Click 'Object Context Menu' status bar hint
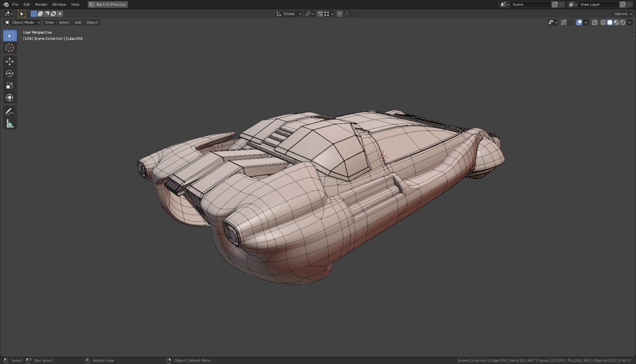This screenshot has height=364, width=636. [x=192, y=361]
